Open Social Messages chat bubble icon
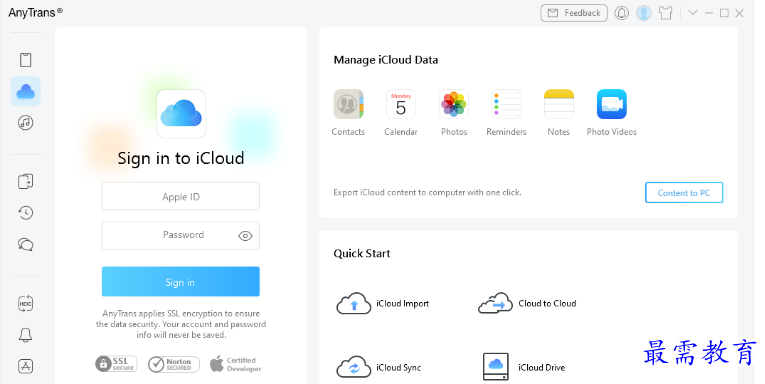 pyautogui.click(x=25, y=244)
